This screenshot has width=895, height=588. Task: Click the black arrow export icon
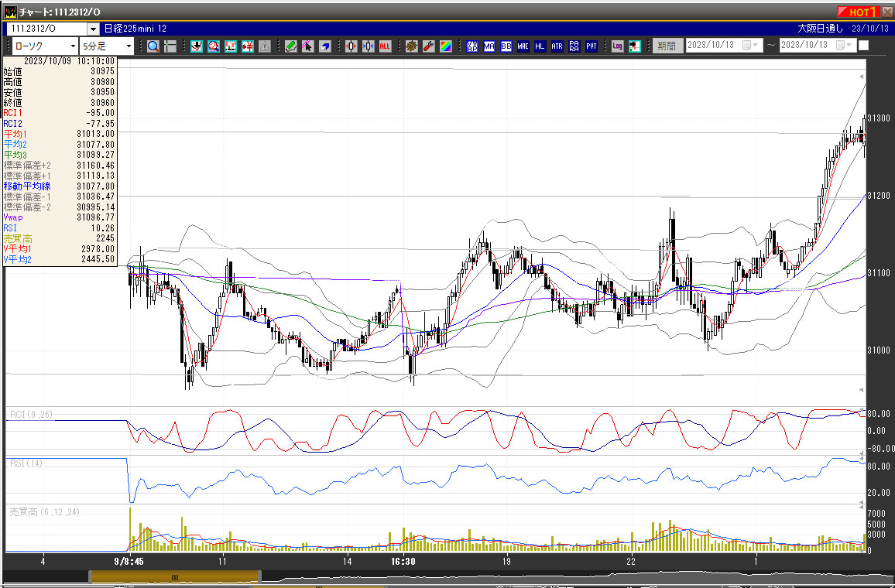tap(635, 46)
